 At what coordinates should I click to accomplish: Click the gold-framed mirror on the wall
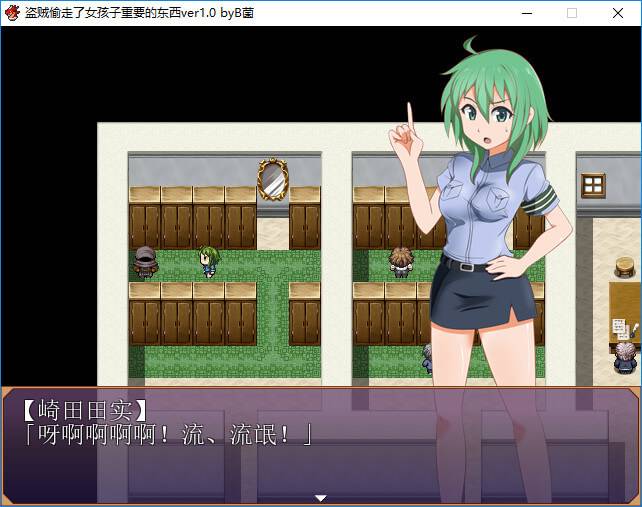[272, 180]
